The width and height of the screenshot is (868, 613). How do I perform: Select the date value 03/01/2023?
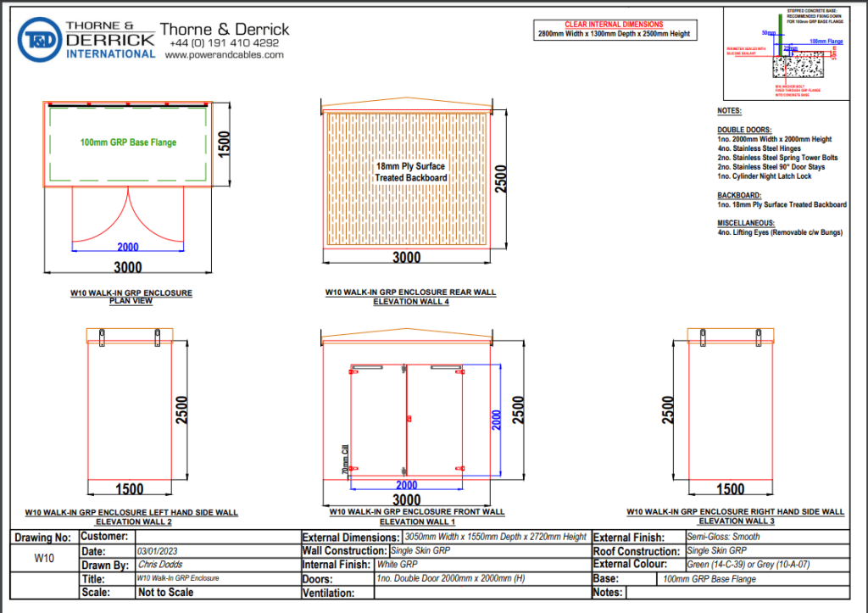pyautogui.click(x=158, y=552)
